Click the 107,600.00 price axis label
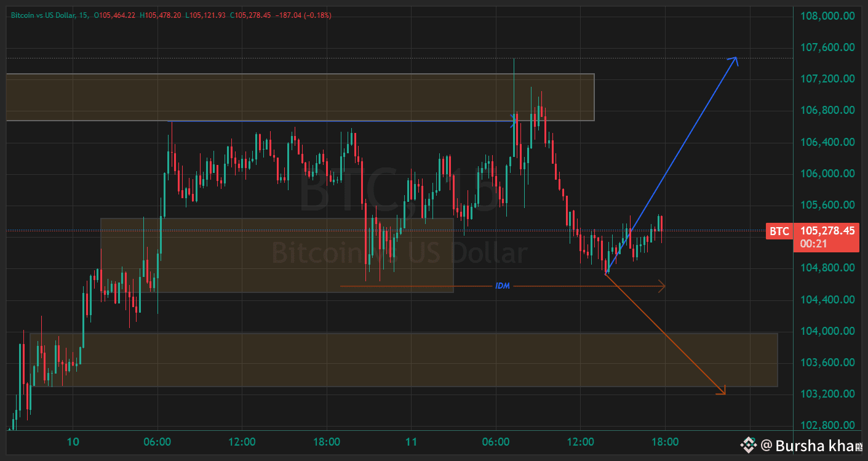The width and height of the screenshot is (868, 461). [x=827, y=47]
